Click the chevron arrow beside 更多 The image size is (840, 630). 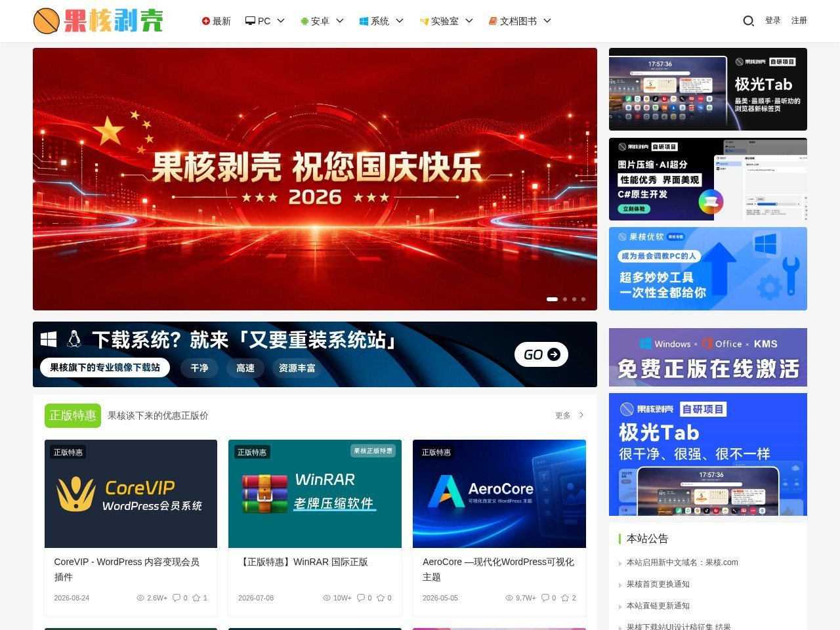581,415
